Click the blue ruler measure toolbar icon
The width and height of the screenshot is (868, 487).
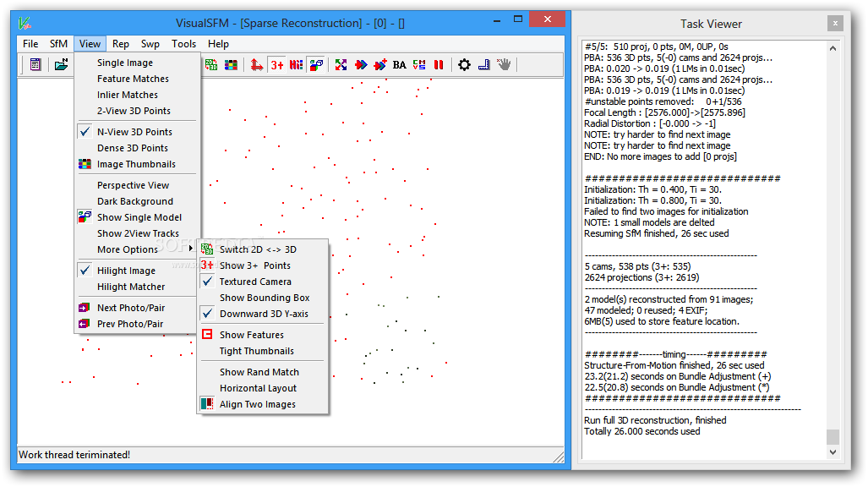[x=483, y=65]
